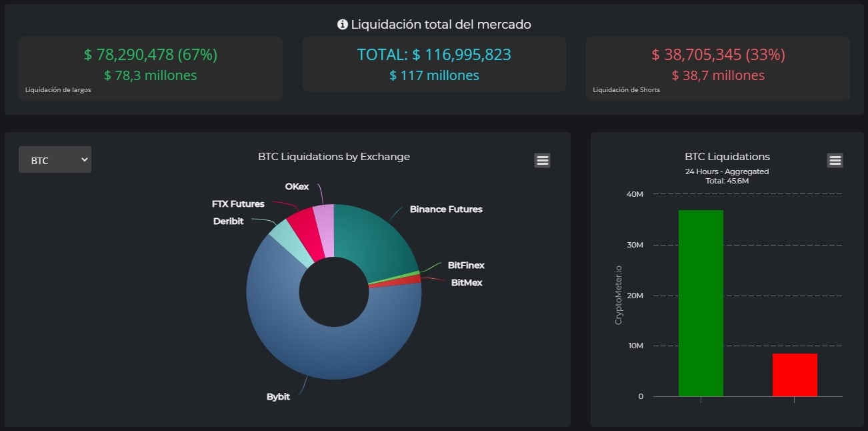Click the info icon beside Liquidación total
The width and height of the screenshot is (868, 431).
(x=343, y=25)
